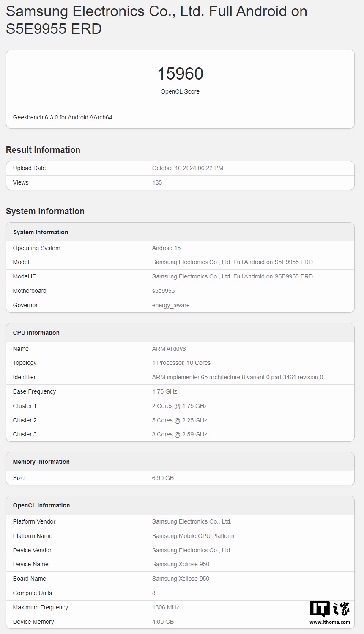Click the Motherboard value s5e9955
The height and width of the screenshot is (634, 364).
tap(163, 291)
